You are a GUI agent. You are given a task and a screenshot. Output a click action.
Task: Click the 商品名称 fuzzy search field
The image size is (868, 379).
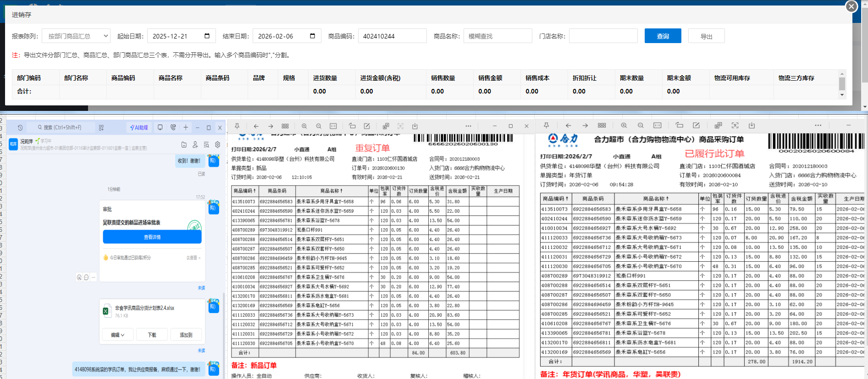(498, 36)
